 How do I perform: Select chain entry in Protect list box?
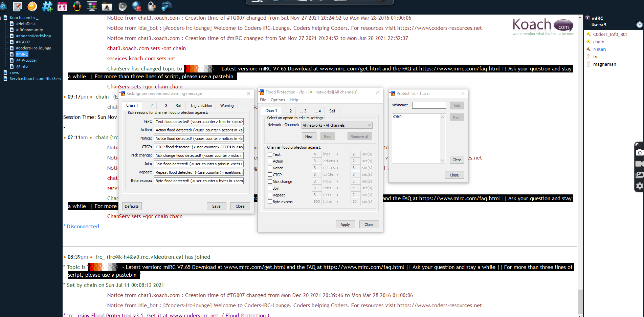[x=397, y=116]
